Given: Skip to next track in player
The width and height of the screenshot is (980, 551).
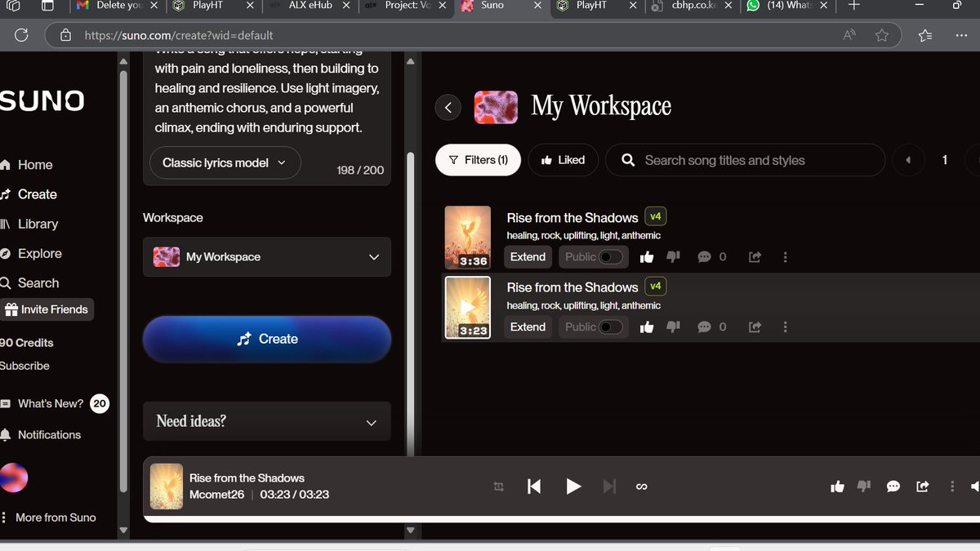Looking at the screenshot, I should [x=609, y=487].
